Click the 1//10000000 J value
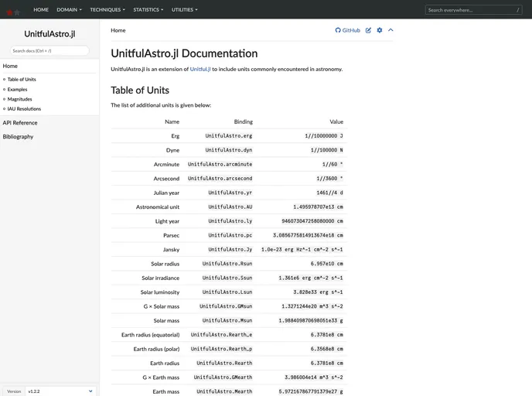Viewport: 532px width, 396px height. coord(324,135)
